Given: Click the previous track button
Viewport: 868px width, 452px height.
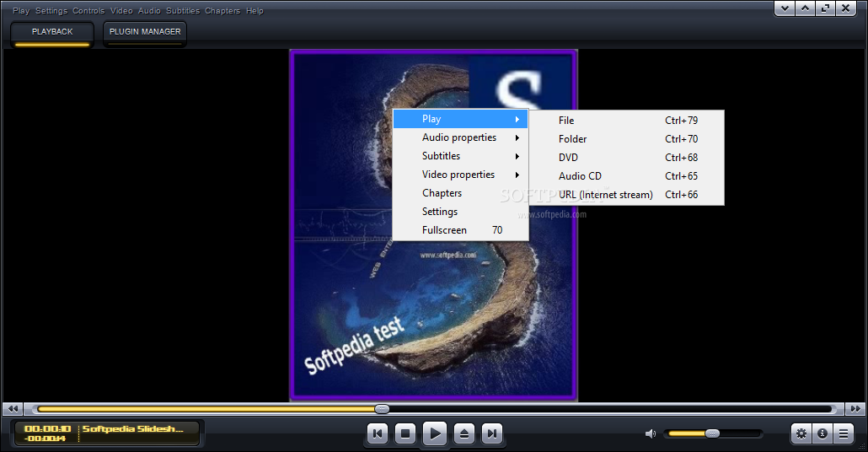Looking at the screenshot, I should point(378,433).
